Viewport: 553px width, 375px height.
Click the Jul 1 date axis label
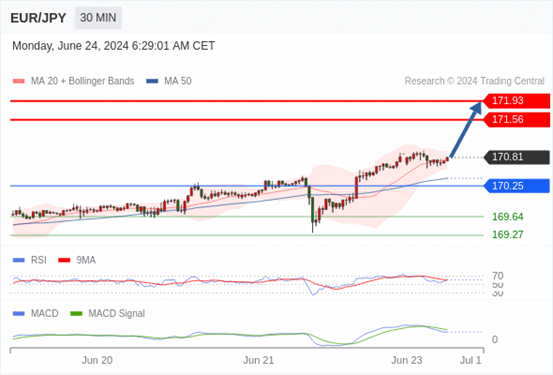(470, 360)
